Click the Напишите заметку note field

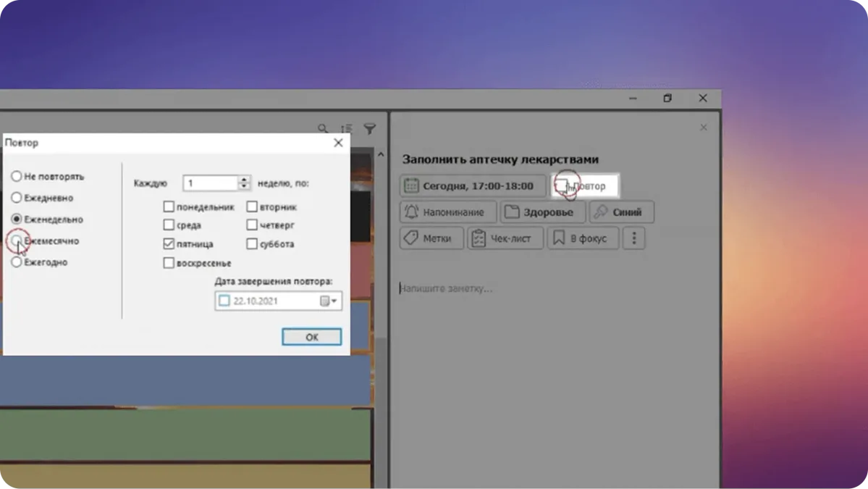click(507, 289)
